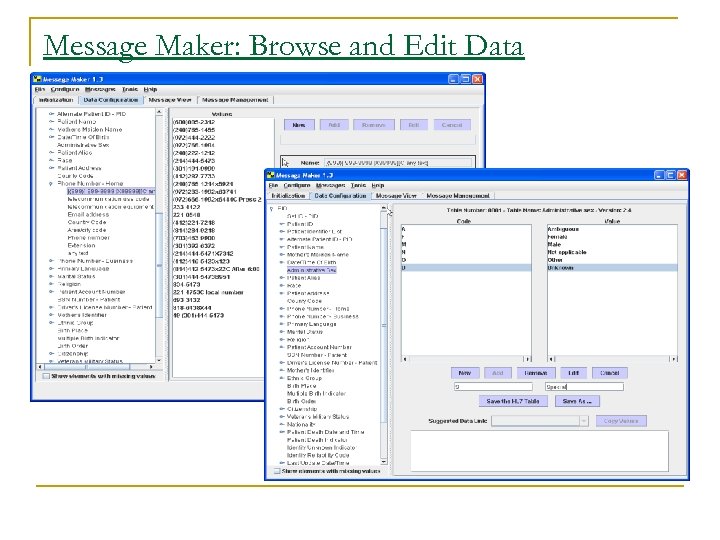720x540 pixels.
Task: Click the back Message Maker title bar icon
Action: 37,79
